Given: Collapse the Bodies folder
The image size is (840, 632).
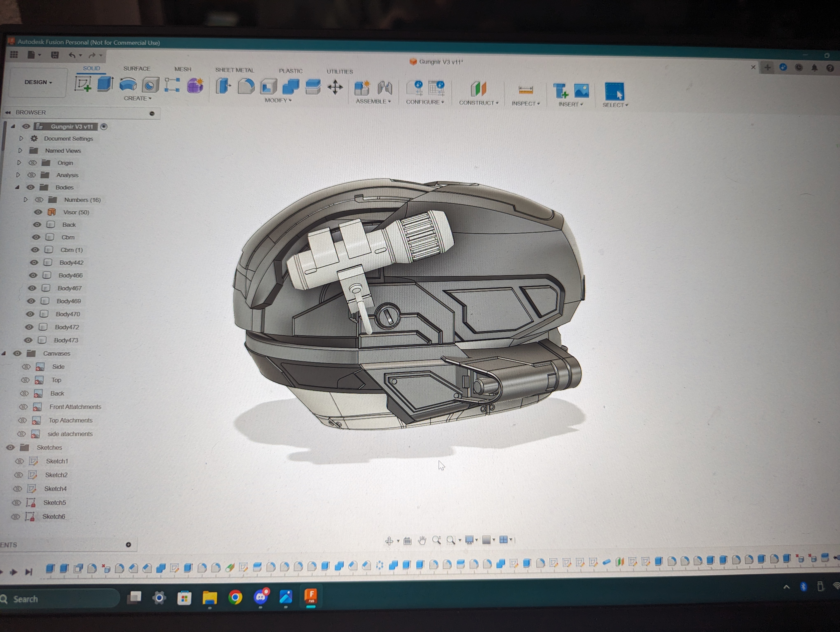Looking at the screenshot, I should (x=17, y=187).
